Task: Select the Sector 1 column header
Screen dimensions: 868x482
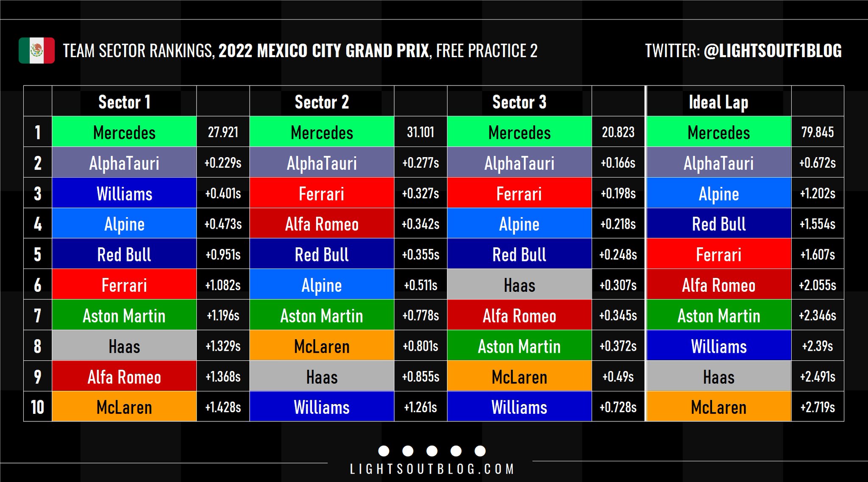Action: [x=124, y=102]
